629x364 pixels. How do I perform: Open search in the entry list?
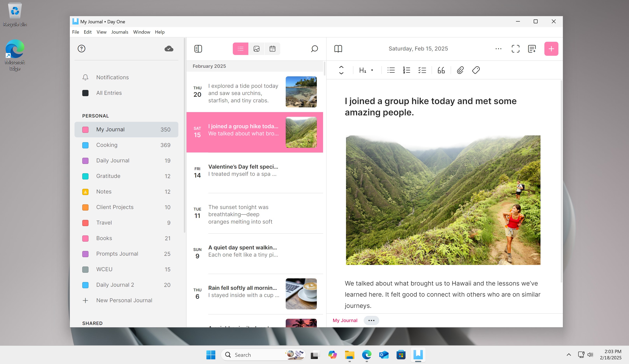tap(314, 49)
